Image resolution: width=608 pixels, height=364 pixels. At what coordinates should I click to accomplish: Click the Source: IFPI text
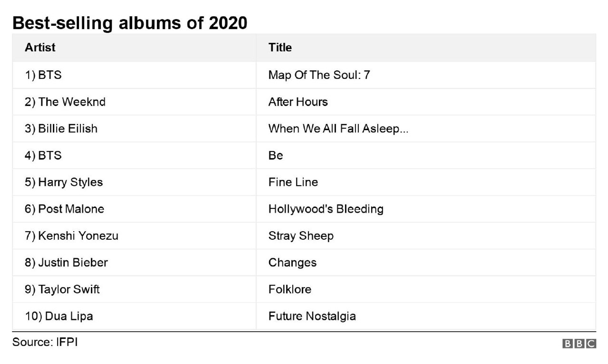pos(45,342)
